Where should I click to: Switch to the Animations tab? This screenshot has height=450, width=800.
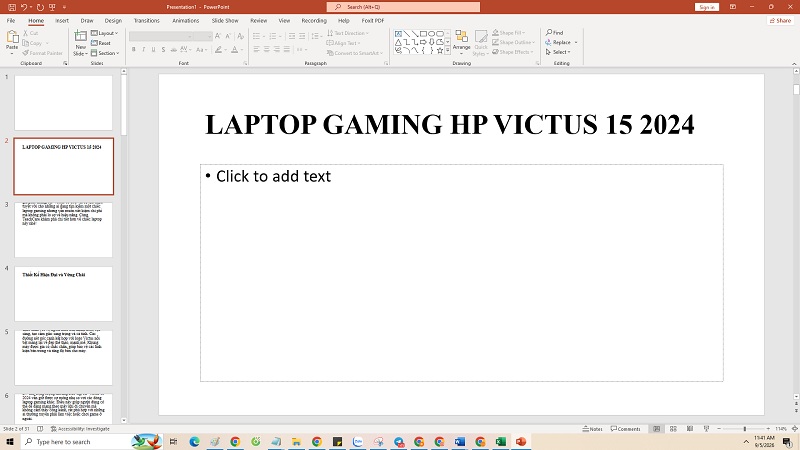185,20
